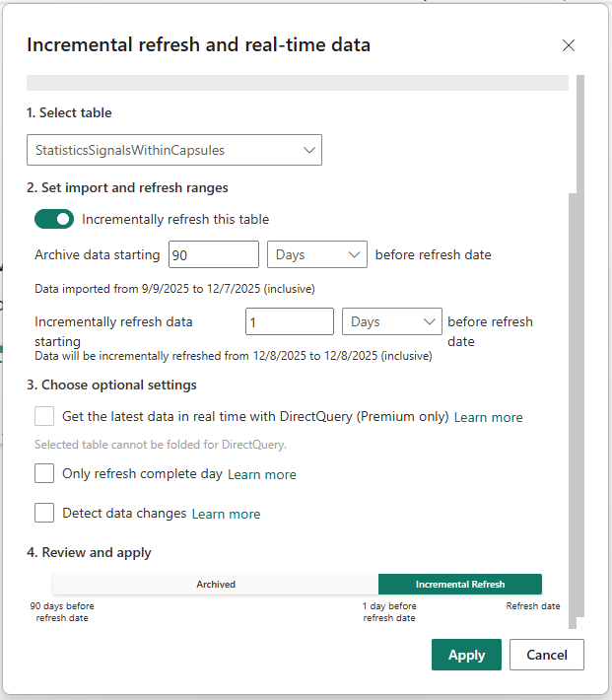Click the Archive data starting value field
This screenshot has width=612, height=700.
214,254
